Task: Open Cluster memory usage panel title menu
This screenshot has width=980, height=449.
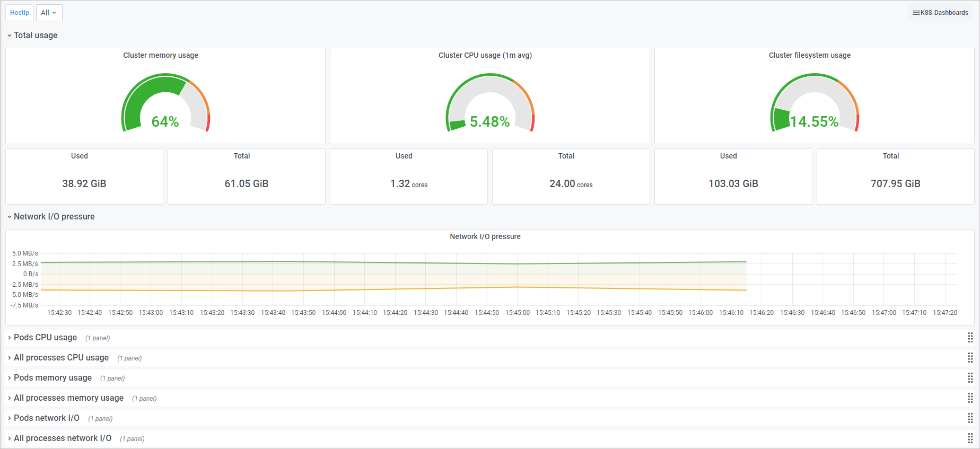Action: (161, 55)
